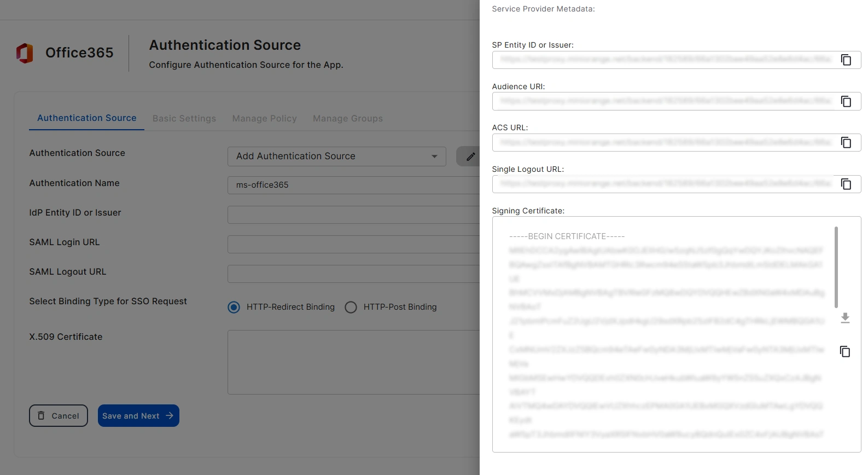
Task: Open the Manage Policy tab
Action: 264,119
